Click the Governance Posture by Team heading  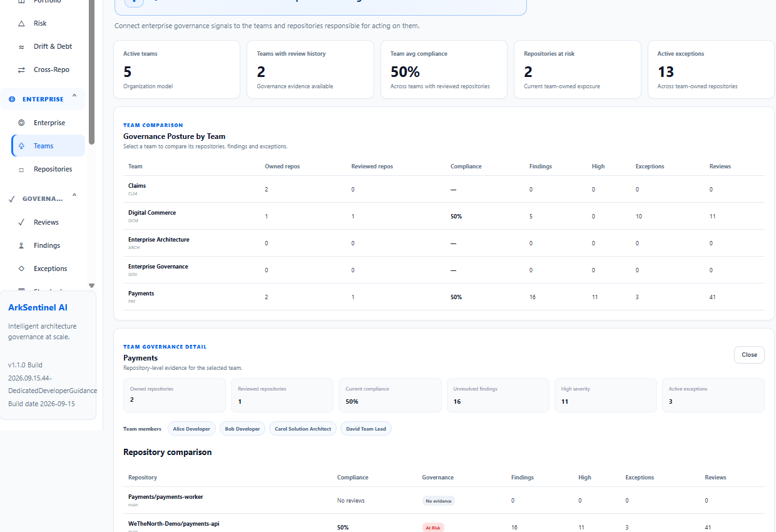tap(174, 136)
